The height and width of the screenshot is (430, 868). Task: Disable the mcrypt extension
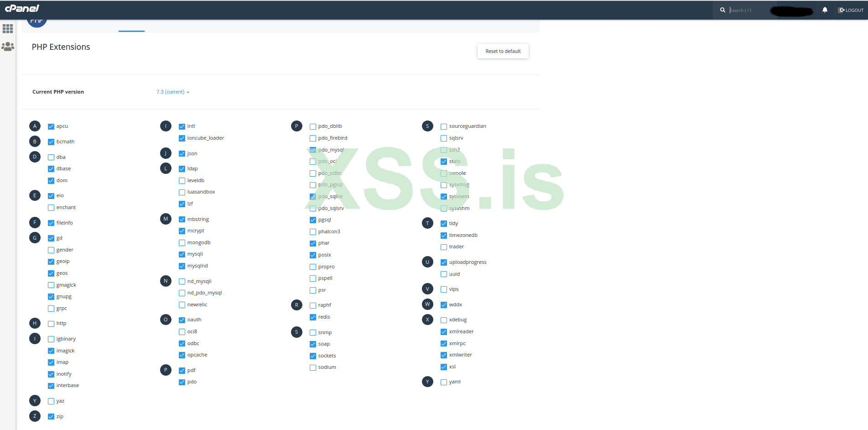coord(182,231)
